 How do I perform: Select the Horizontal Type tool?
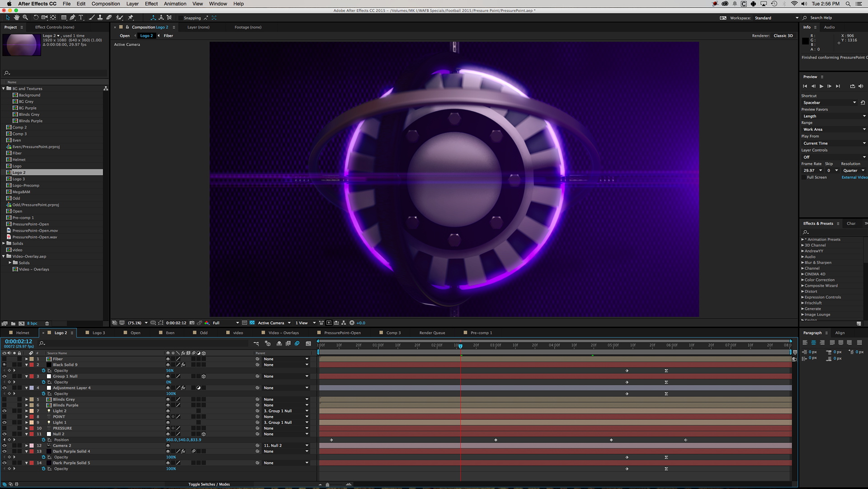[x=81, y=18]
